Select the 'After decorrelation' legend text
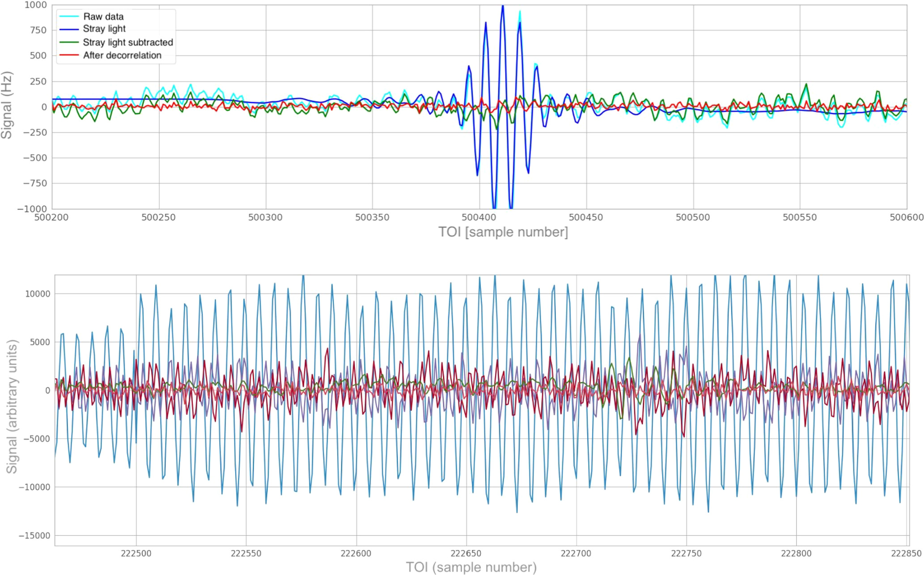This screenshot has width=924, height=575. 122,55
